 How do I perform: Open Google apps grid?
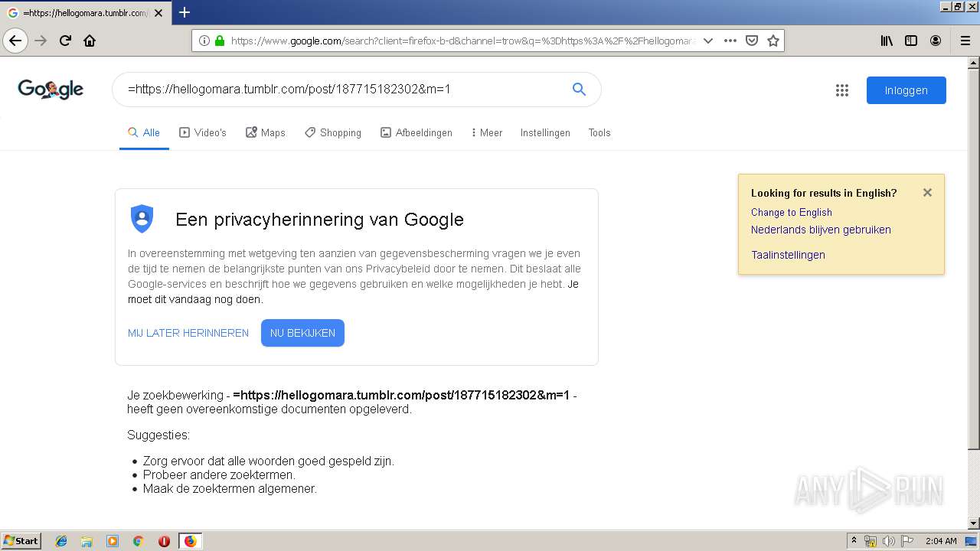pyautogui.click(x=842, y=90)
